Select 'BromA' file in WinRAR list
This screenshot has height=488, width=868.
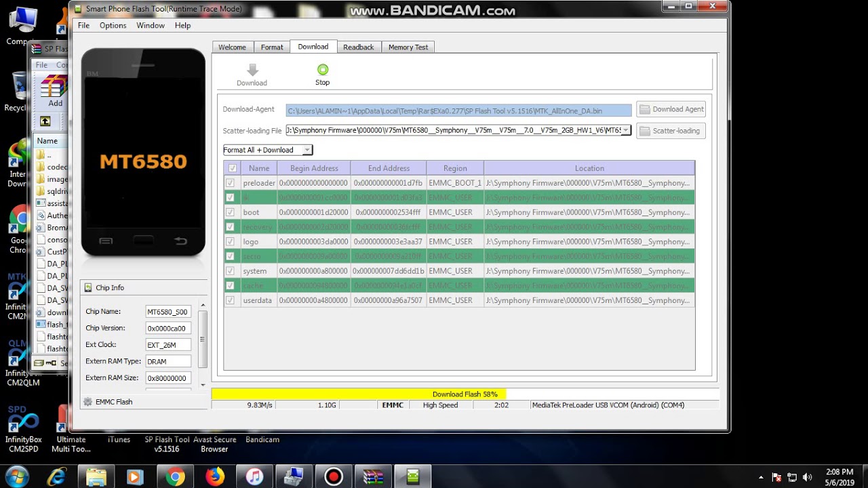coord(52,228)
